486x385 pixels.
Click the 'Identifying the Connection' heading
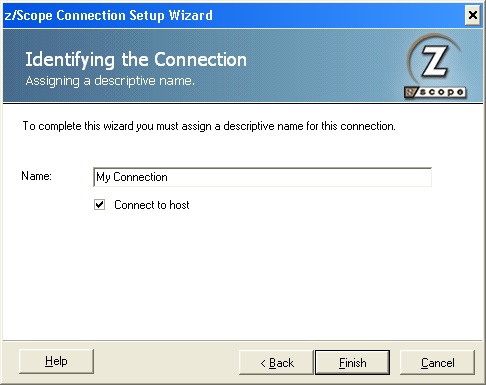pos(136,60)
